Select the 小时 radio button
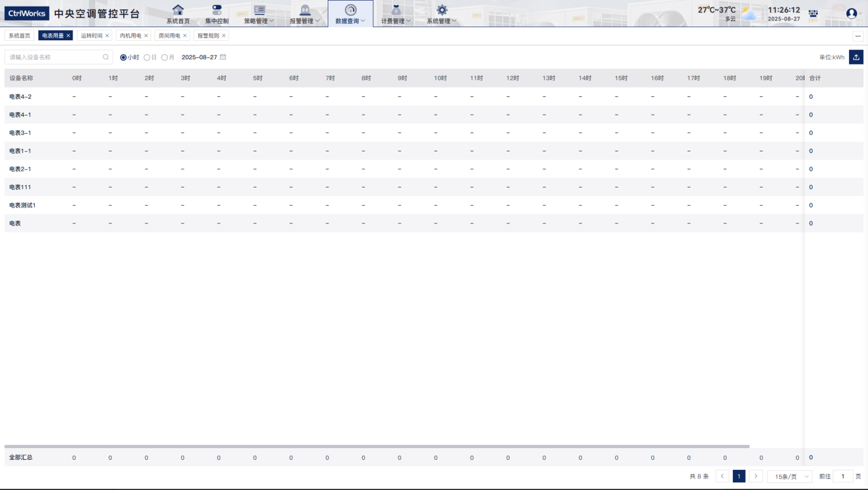The image size is (868, 490). 123,58
